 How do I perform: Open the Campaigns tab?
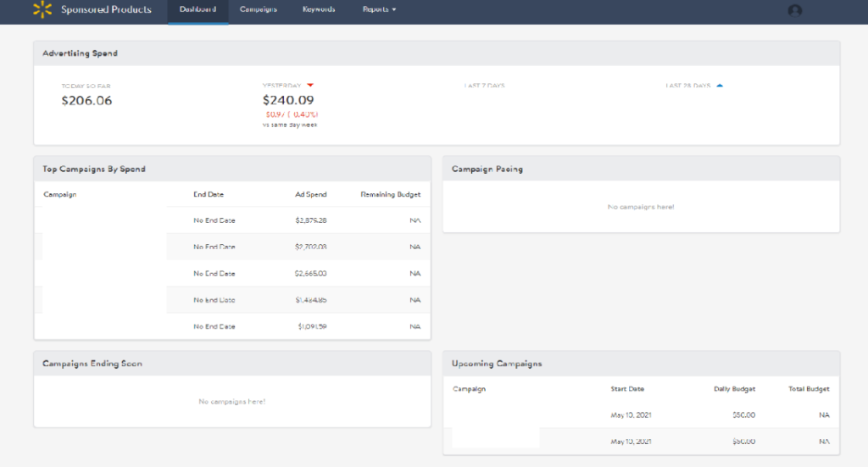coord(259,10)
